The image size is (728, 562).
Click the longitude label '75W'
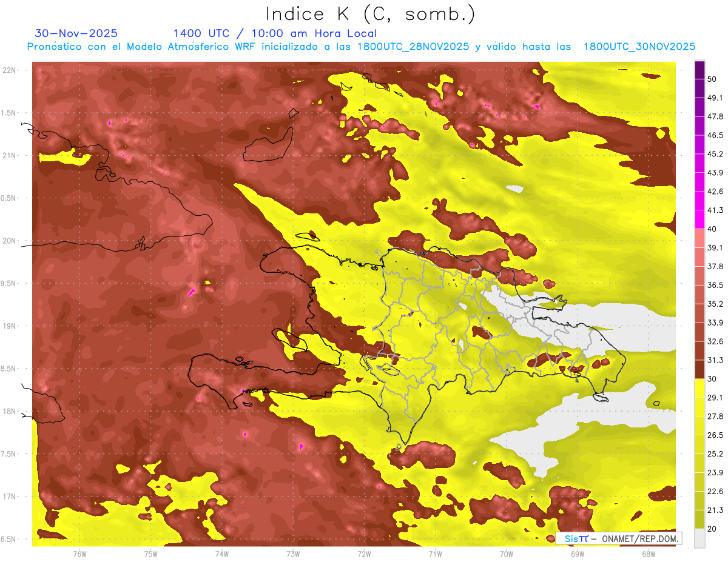click(x=151, y=554)
